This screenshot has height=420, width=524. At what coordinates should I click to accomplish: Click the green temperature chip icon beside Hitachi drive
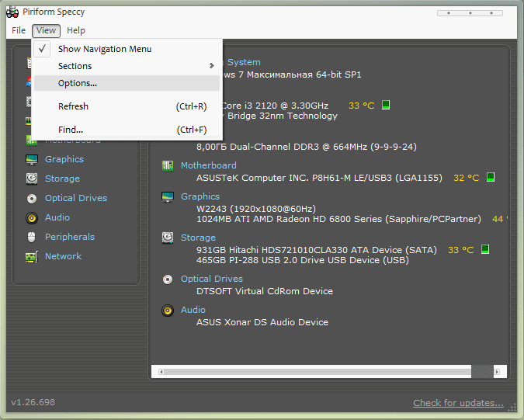[485, 249]
